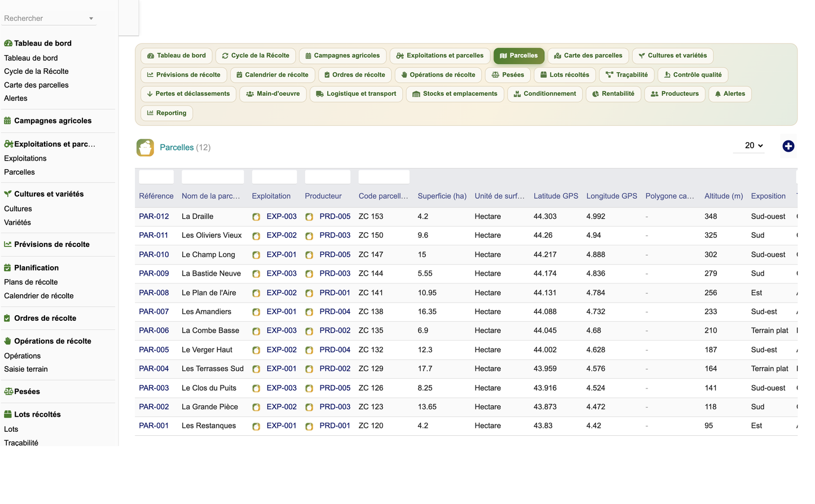Click the Tableau de bord sidebar section icon

click(8, 43)
